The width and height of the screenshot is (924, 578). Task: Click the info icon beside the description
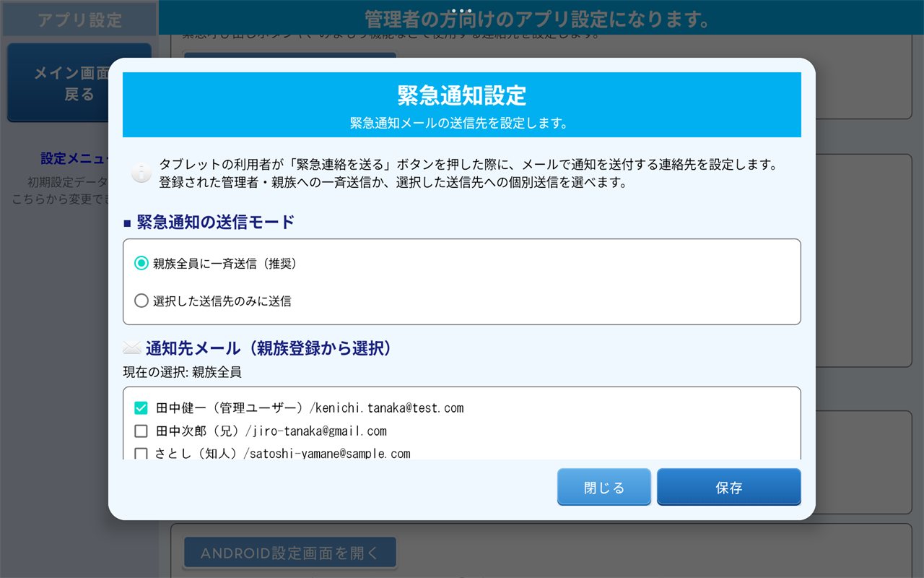(141, 173)
